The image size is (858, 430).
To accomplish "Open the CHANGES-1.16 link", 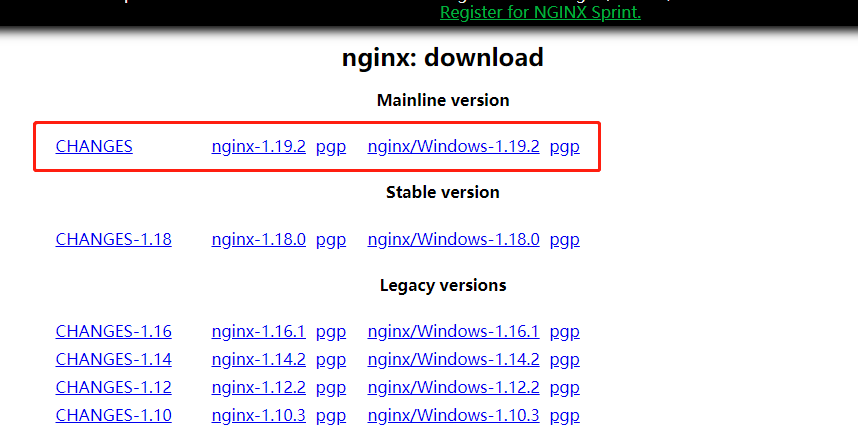I will pyautogui.click(x=113, y=331).
